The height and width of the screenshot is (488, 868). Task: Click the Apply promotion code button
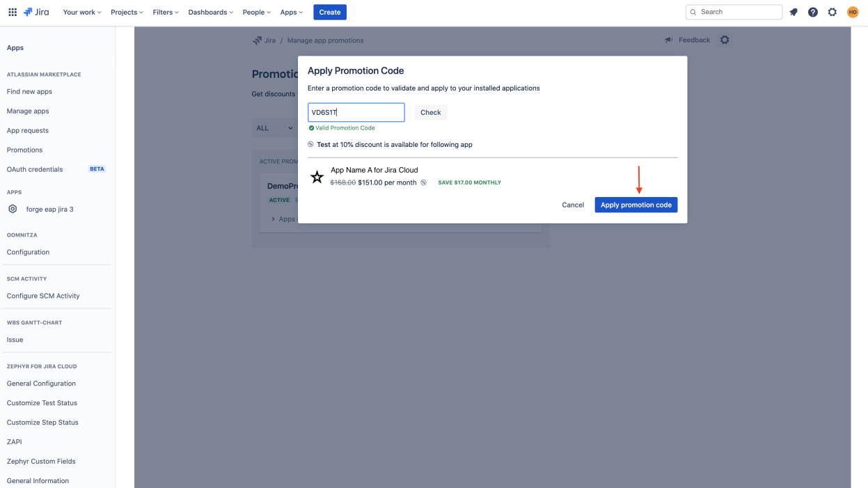tap(636, 205)
